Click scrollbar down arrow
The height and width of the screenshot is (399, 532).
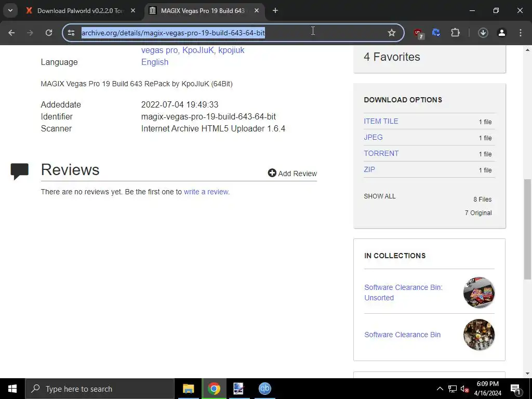point(527,374)
